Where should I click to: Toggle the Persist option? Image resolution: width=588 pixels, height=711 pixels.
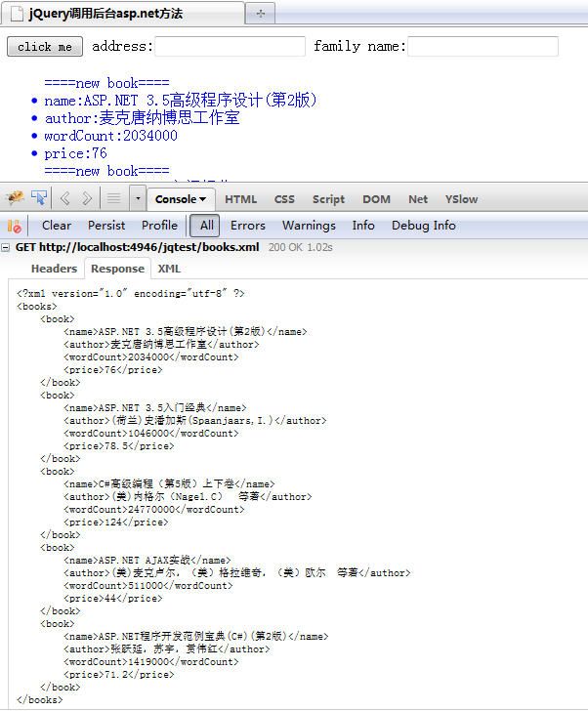point(106,226)
